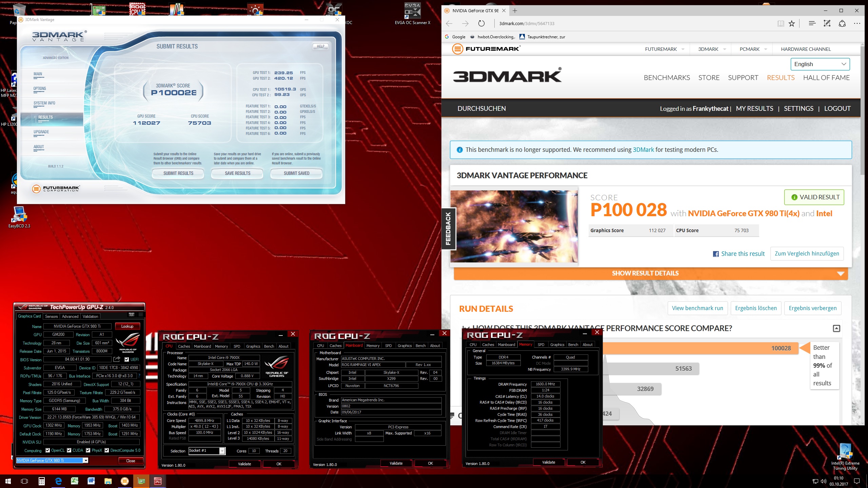Open the Caches tab in leftmost CPU-Z
Image resolution: width=868 pixels, height=488 pixels.
point(184,346)
